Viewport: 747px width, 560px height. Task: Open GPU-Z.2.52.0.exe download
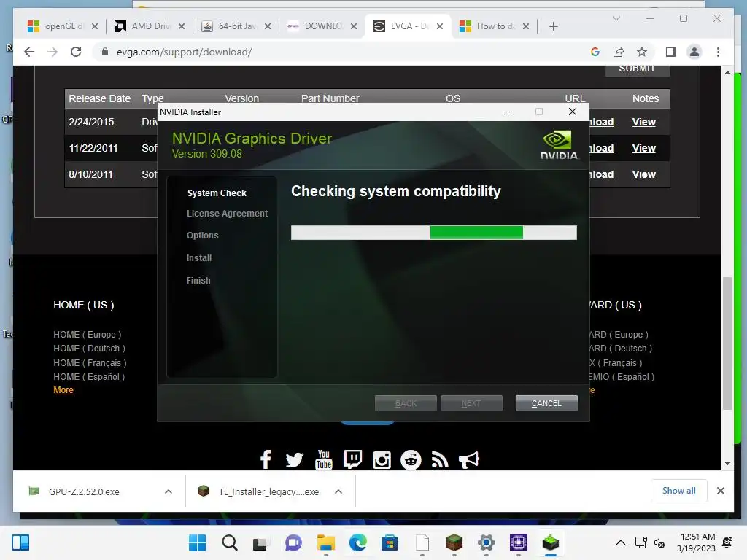[85, 491]
